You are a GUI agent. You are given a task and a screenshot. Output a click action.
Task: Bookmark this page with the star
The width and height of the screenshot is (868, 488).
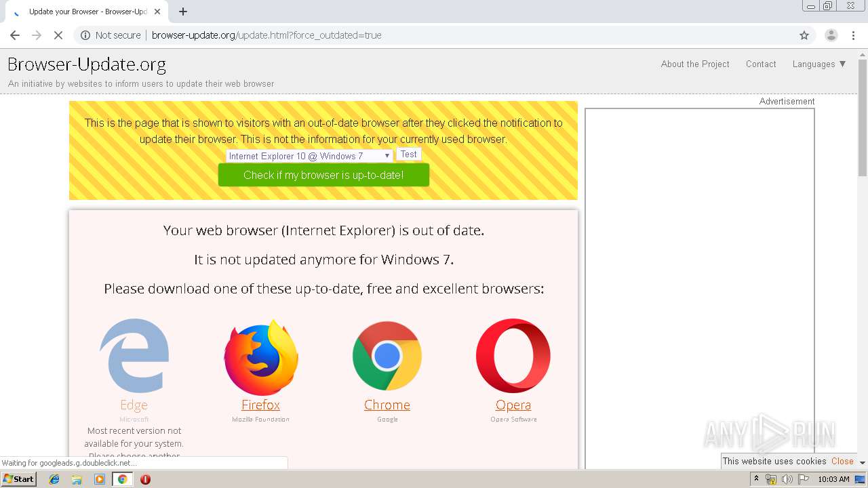(x=804, y=35)
